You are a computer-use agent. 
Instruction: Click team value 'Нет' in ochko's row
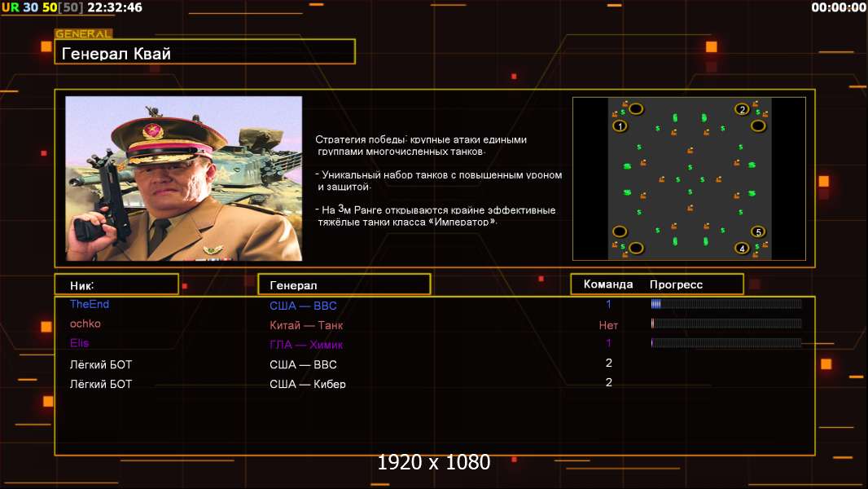coord(608,325)
